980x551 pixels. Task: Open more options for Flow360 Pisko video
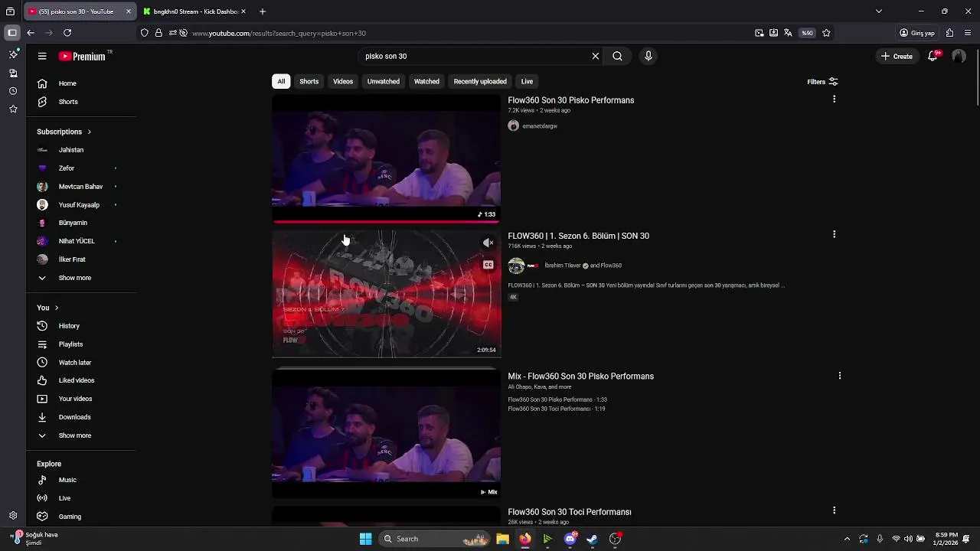(834, 99)
